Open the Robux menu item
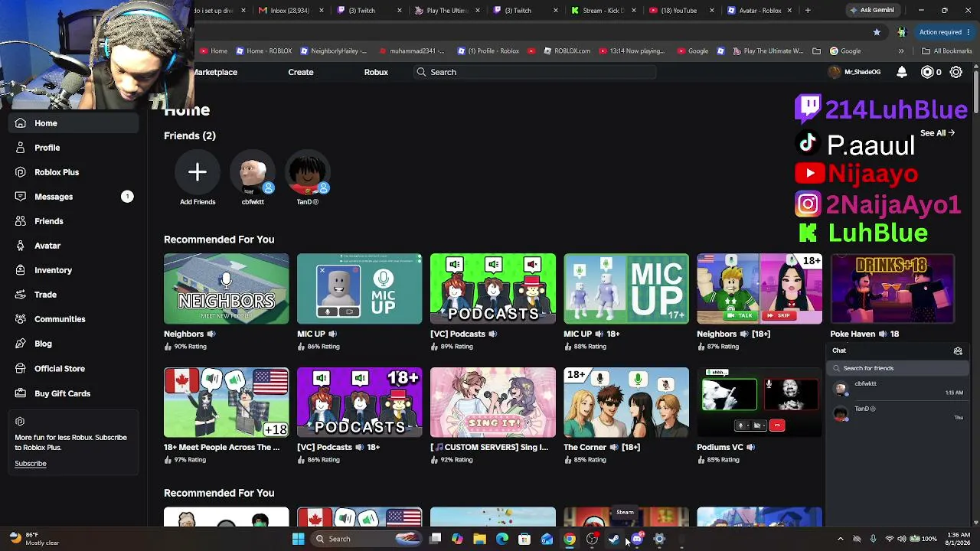The height and width of the screenshot is (551, 980). 376,72
